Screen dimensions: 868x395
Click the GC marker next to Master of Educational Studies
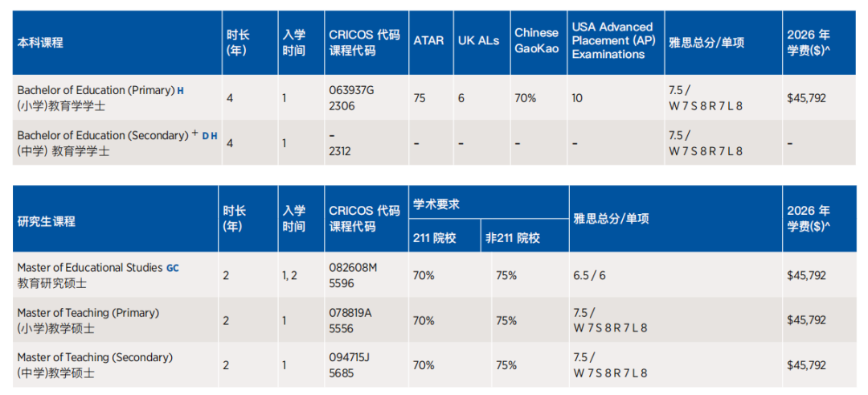[173, 268]
